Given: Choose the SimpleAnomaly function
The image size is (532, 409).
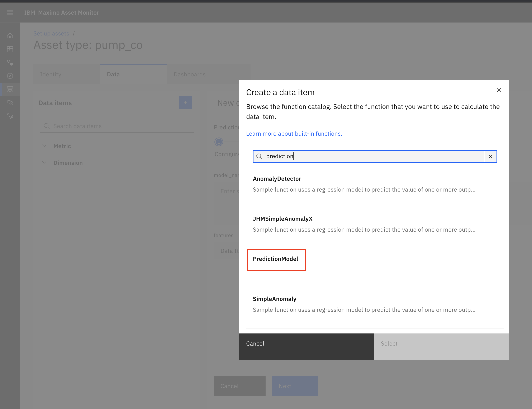Looking at the screenshot, I should [375, 308].
